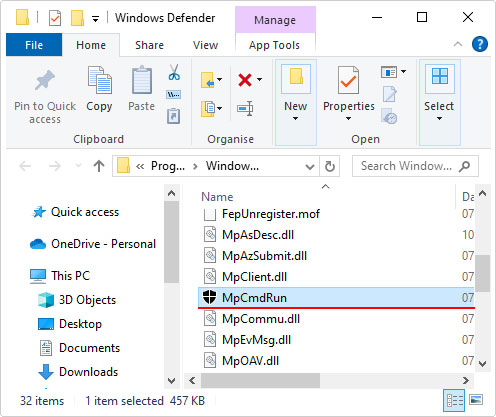Open address bar previous locations dropdown
The width and height of the screenshot is (496, 417).
pos(310,166)
